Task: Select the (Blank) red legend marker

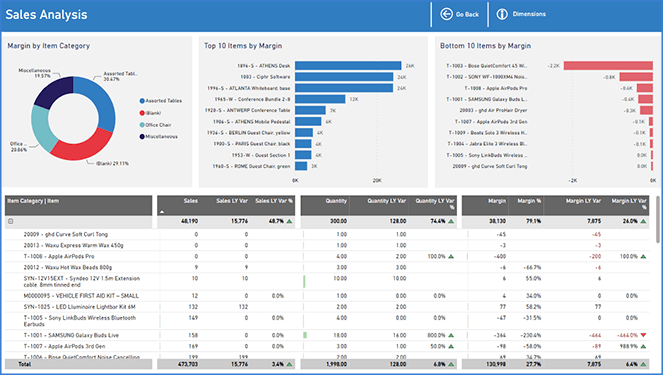Action: pos(142,113)
